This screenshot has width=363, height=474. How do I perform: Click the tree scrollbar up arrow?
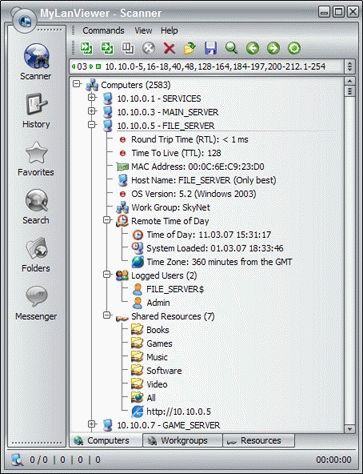349,81
